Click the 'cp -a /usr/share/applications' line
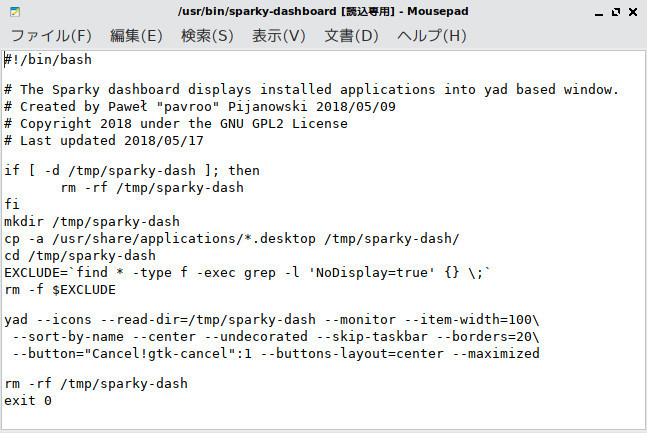The height and width of the screenshot is (433, 647). [x=231, y=239]
